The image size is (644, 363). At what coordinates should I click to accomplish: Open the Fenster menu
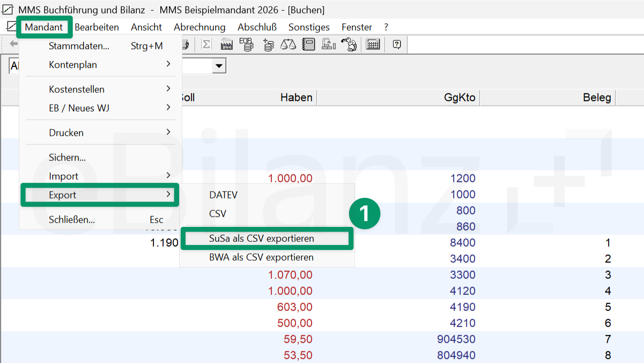click(x=357, y=27)
